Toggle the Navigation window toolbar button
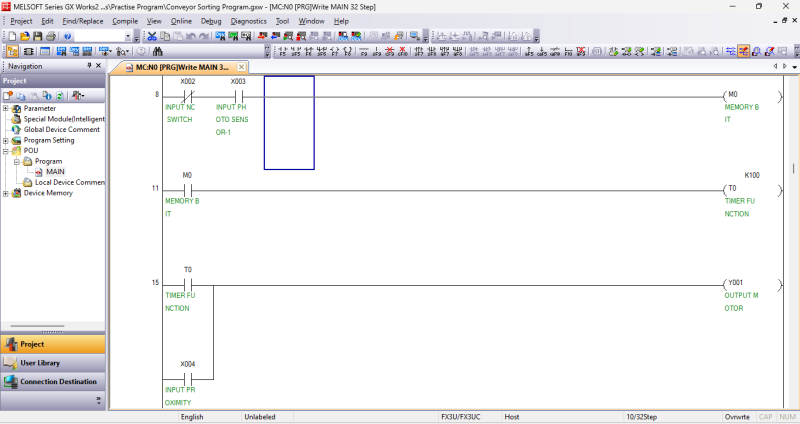The width and height of the screenshot is (800, 424). click(11, 51)
